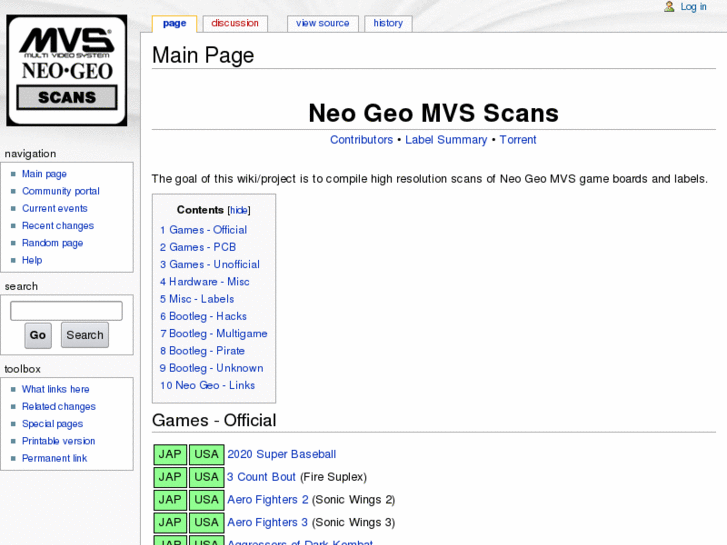Click JAP badge for Aero Fighters 3
The width and height of the screenshot is (727, 545).
coord(170,523)
